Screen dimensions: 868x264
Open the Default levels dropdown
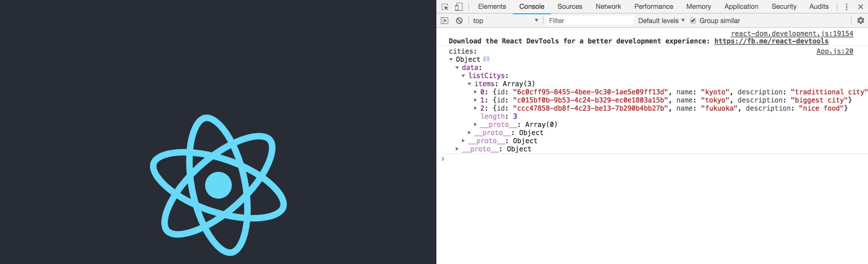pos(661,21)
